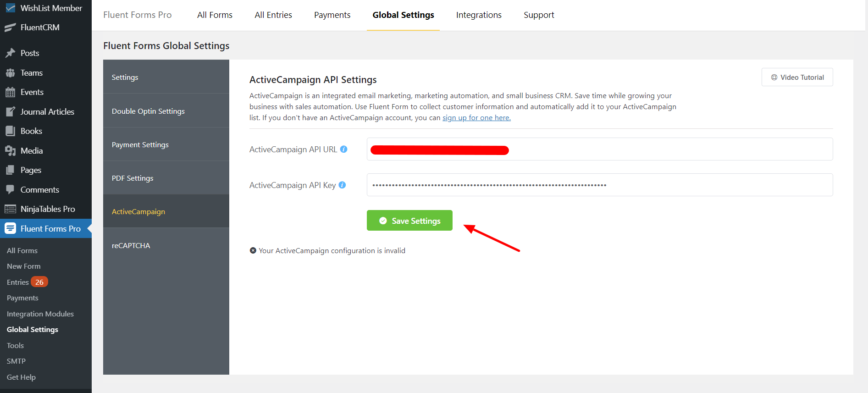Open the reCAPTCHA settings section
The width and height of the screenshot is (868, 393).
click(166, 245)
